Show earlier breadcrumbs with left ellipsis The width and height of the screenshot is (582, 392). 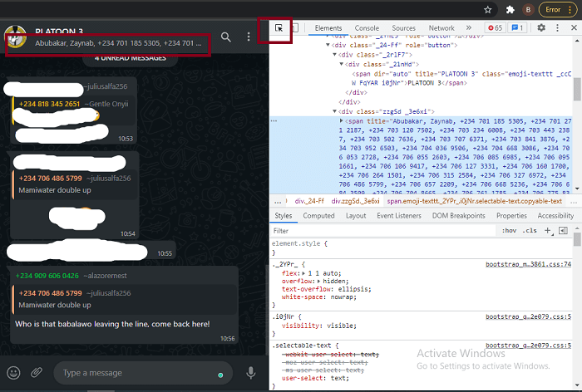[278, 201]
